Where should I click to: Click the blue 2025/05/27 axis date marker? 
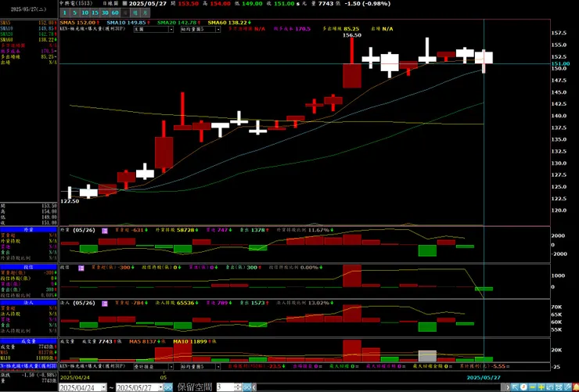click(x=484, y=378)
